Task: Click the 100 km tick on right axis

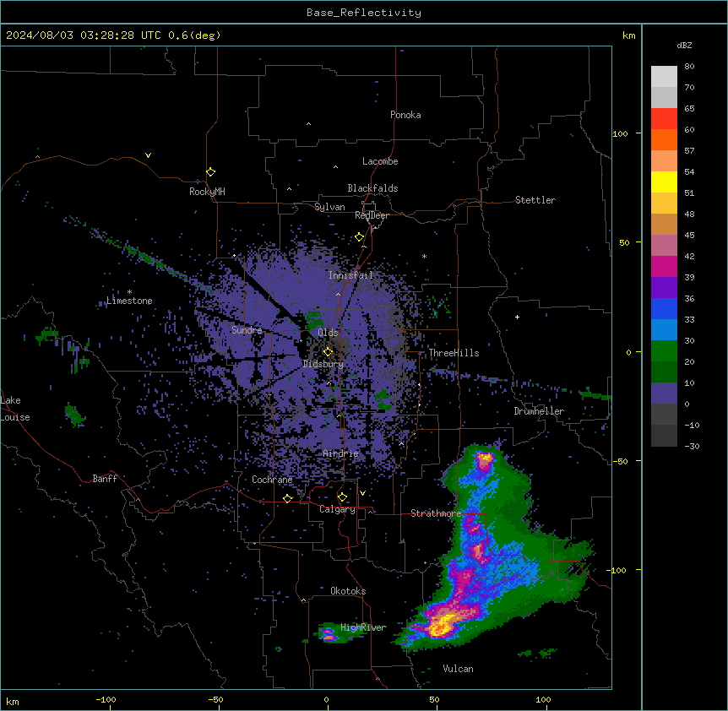Action: [620, 133]
